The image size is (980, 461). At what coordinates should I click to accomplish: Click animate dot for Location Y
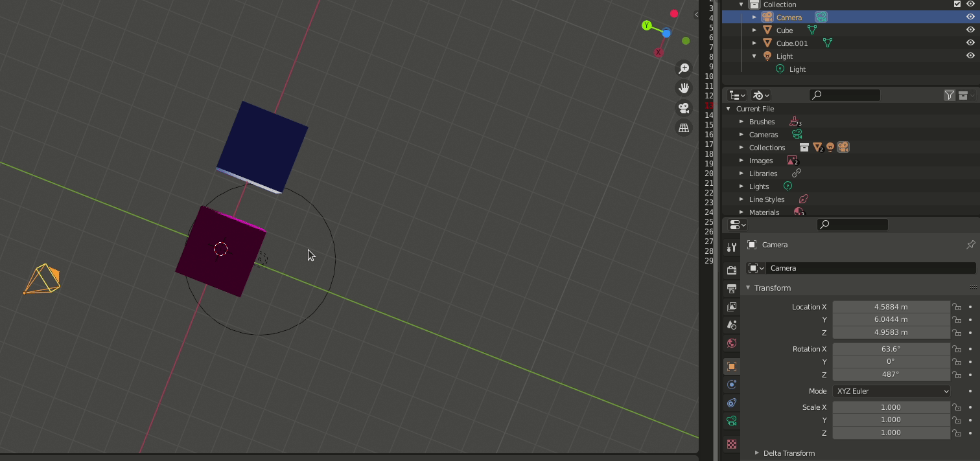(x=970, y=319)
